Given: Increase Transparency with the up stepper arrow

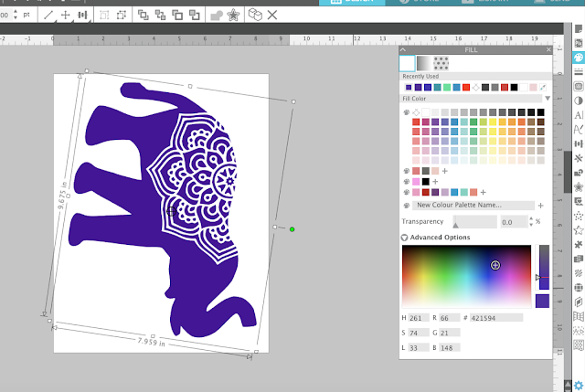Looking at the screenshot, I should coord(531,218).
